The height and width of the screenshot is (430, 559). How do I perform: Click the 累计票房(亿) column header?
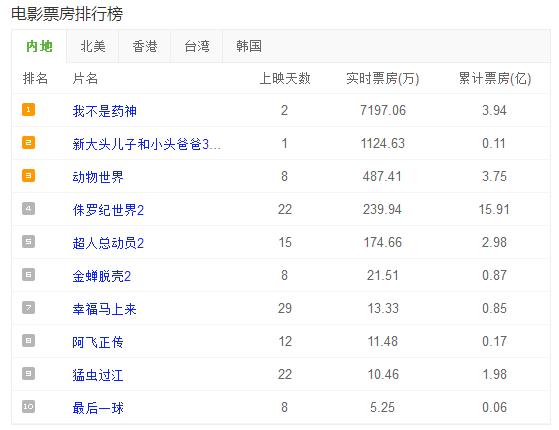pos(495,78)
